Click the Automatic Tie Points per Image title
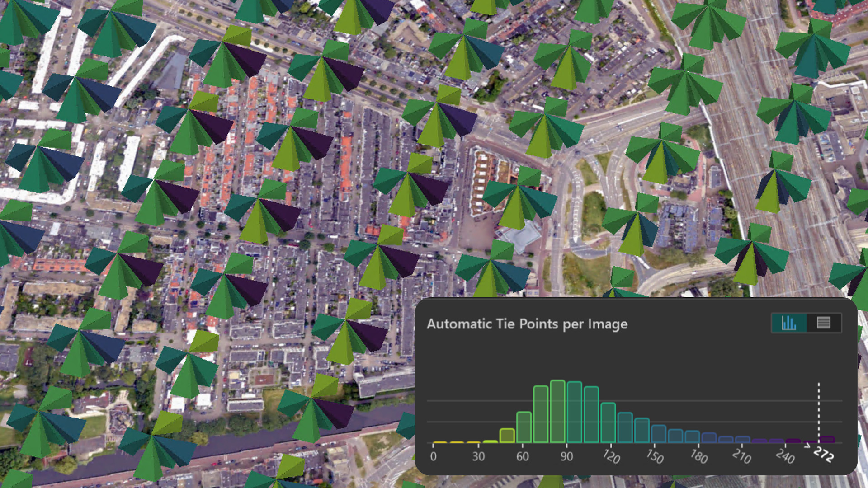This screenshot has height=488, width=868. click(527, 324)
